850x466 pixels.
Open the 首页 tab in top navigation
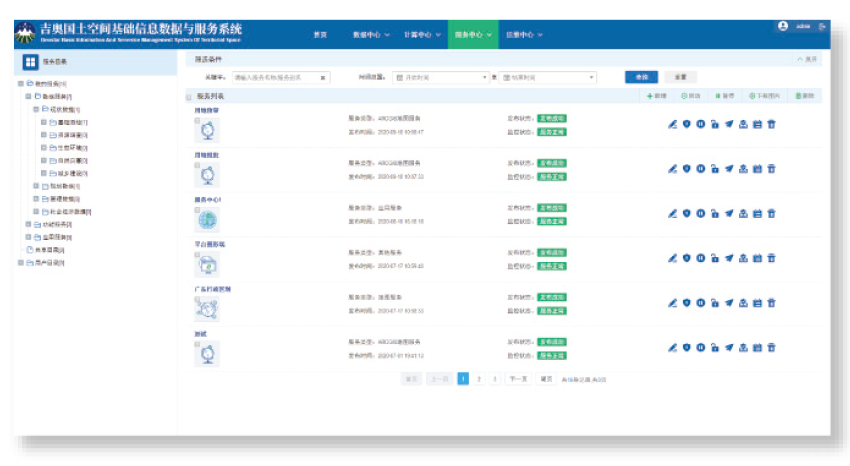[x=320, y=34]
